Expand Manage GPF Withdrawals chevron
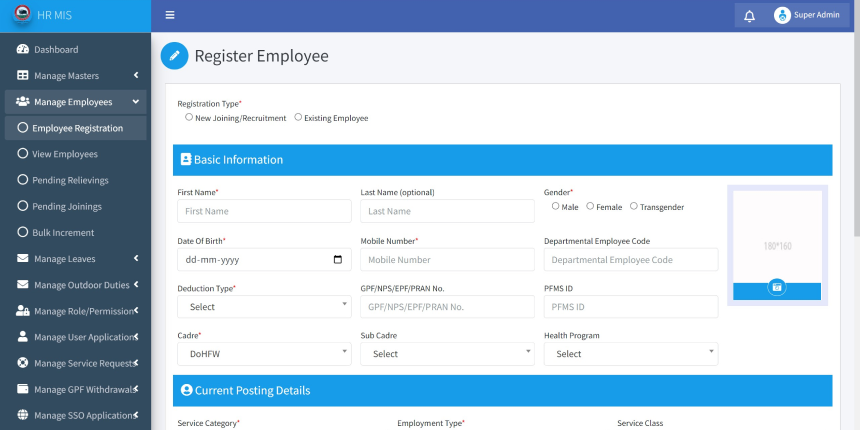Viewport: 860px width, 430px height. pos(136,389)
